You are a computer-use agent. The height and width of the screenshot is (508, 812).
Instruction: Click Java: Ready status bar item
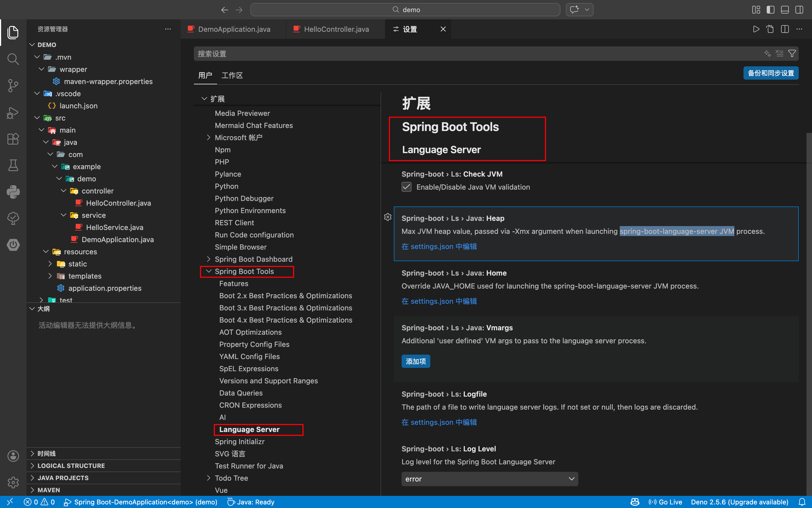point(251,502)
